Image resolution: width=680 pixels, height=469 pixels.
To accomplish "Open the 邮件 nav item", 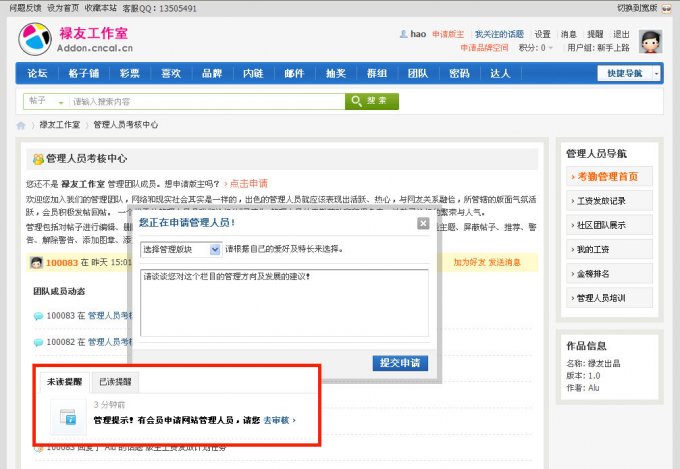I will pos(294,73).
